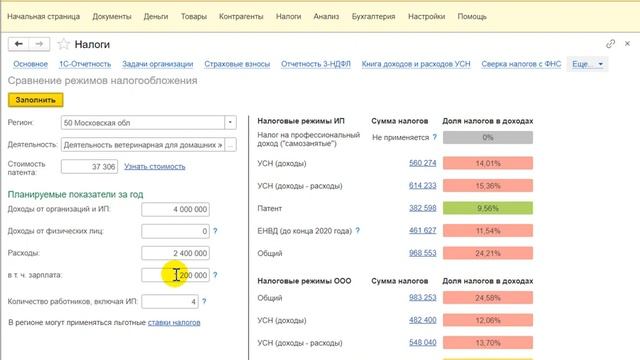This screenshot has width=640, height=360.
Task: Add Налоги page to favorites star
Action: click(x=63, y=44)
